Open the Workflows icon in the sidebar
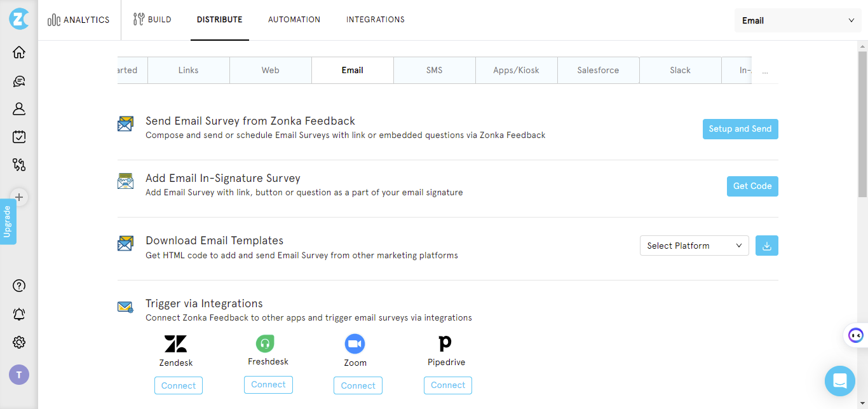 (18, 165)
